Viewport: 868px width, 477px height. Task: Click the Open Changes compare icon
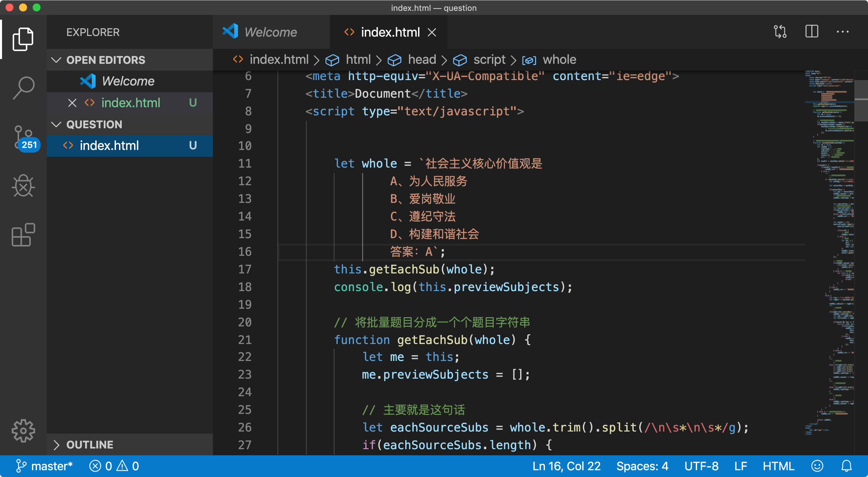pyautogui.click(x=780, y=32)
